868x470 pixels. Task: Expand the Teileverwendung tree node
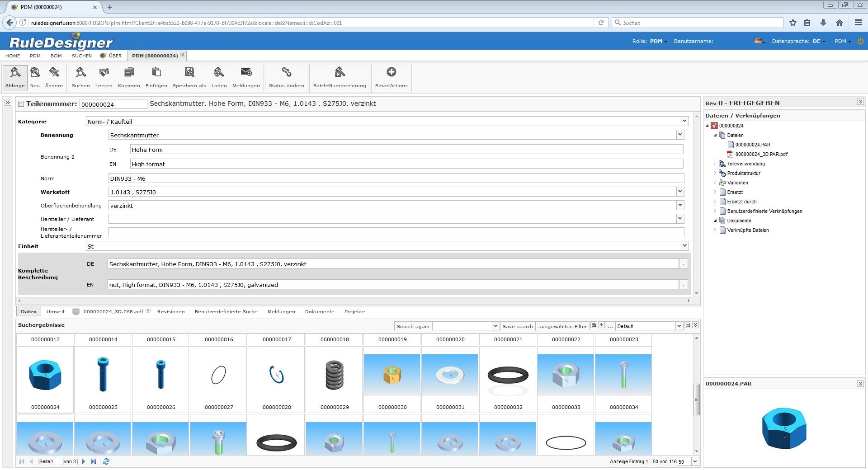pos(715,164)
